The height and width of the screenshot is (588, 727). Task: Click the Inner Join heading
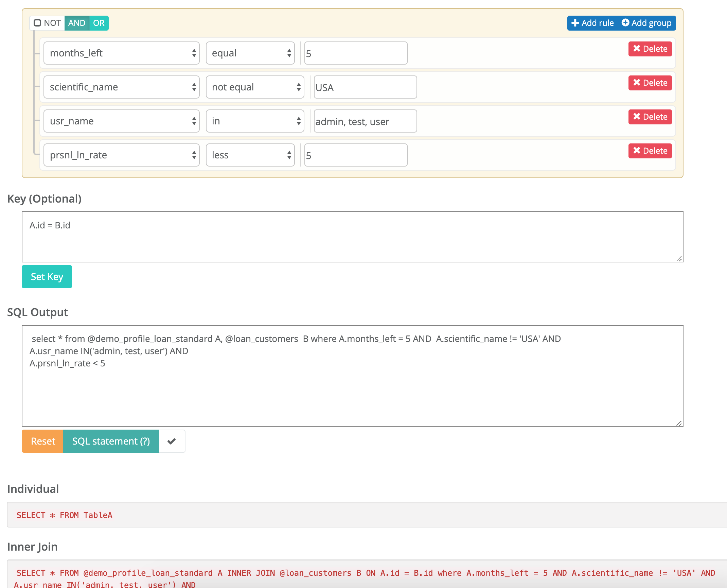[x=33, y=547]
